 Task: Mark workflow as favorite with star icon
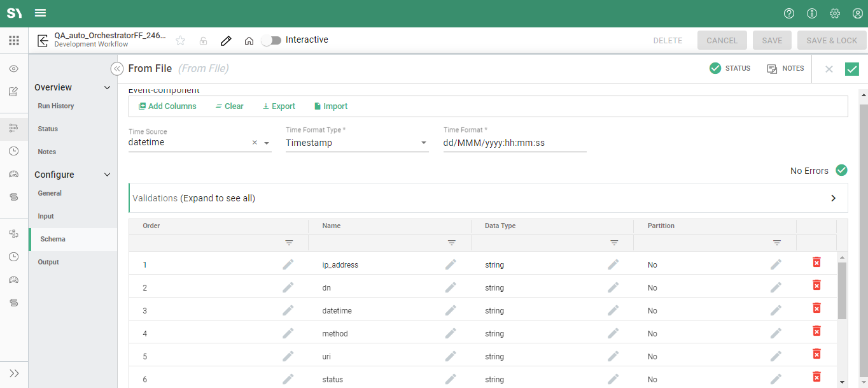coord(181,41)
